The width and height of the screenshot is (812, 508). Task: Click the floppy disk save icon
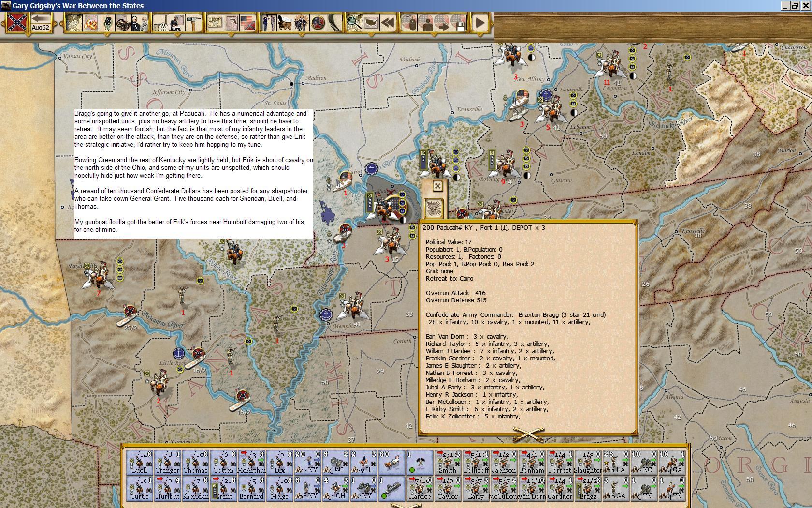pos(459,23)
